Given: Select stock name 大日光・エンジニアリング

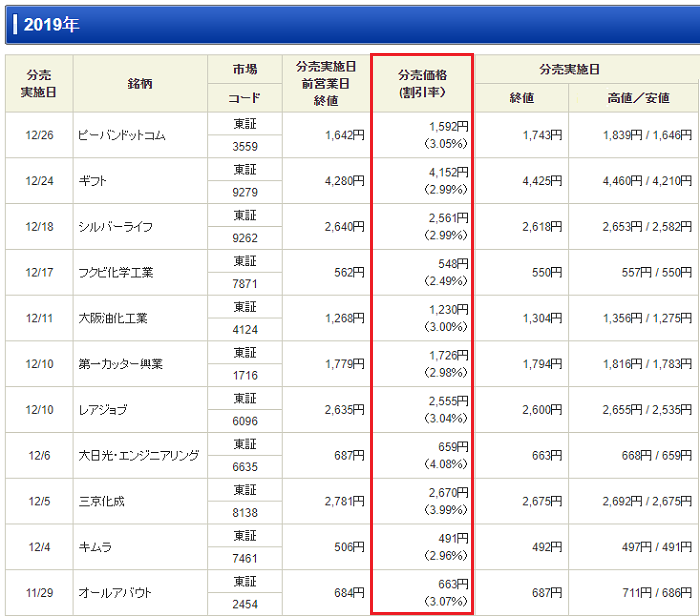Looking at the screenshot, I should click(x=139, y=455).
